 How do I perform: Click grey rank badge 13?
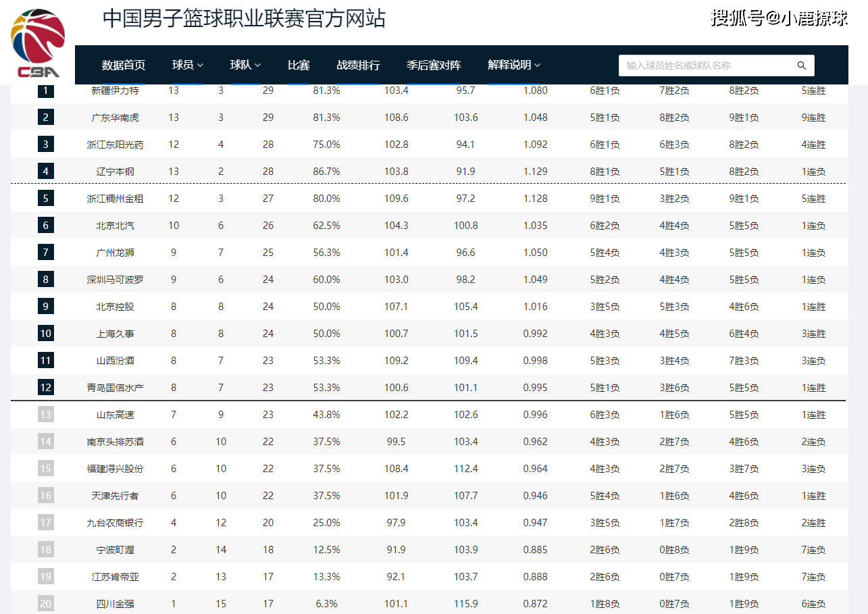click(45, 415)
